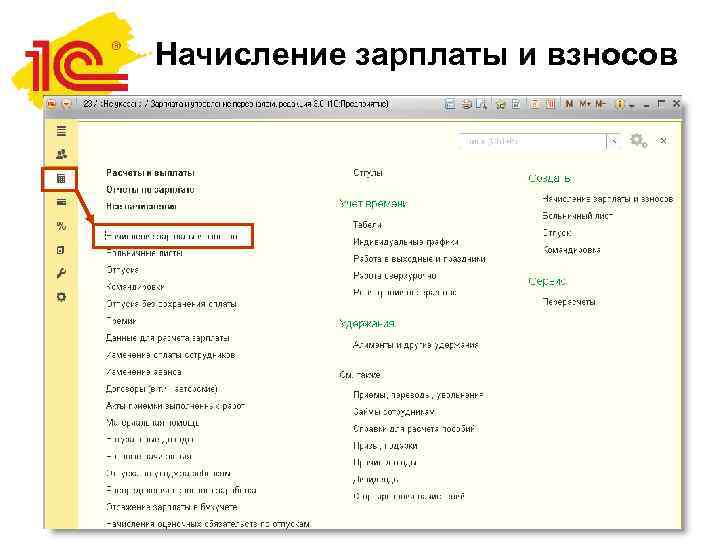
Task: Open Алименты и другие удержания
Action: pyautogui.click(x=416, y=345)
